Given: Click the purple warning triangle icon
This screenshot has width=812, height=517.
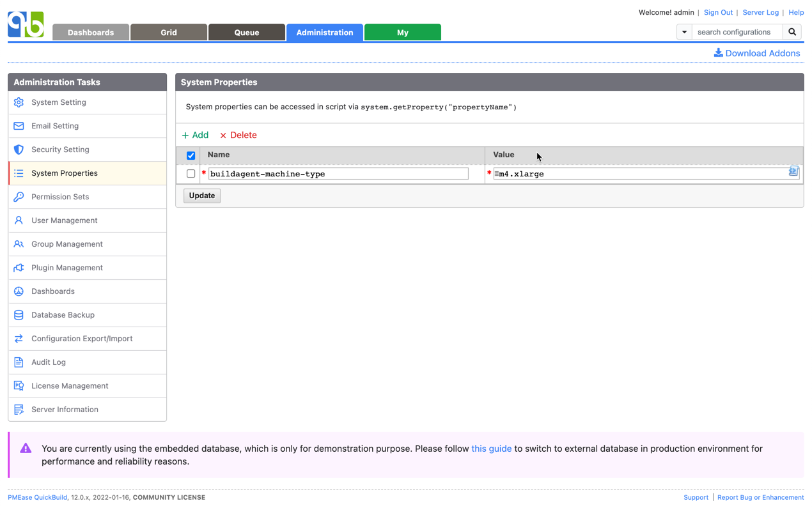Looking at the screenshot, I should [x=26, y=449].
